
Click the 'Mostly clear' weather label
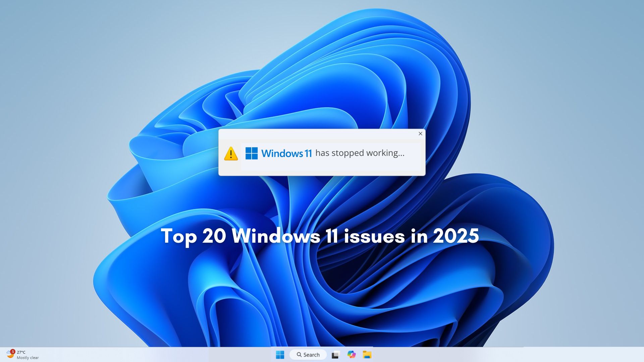(29, 358)
